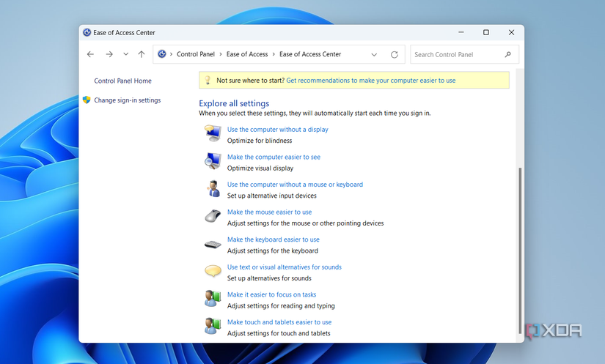Image resolution: width=605 pixels, height=364 pixels.
Task: Click the Search Control Panel field
Action: [464, 54]
